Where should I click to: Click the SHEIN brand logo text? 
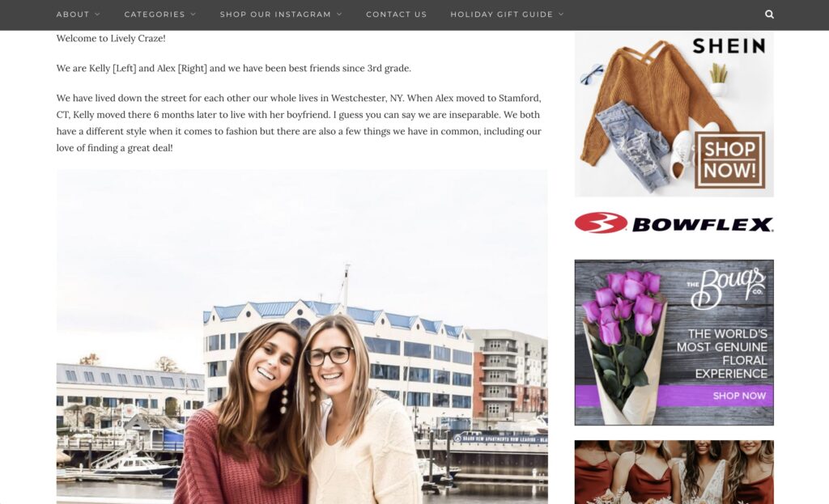point(729,46)
